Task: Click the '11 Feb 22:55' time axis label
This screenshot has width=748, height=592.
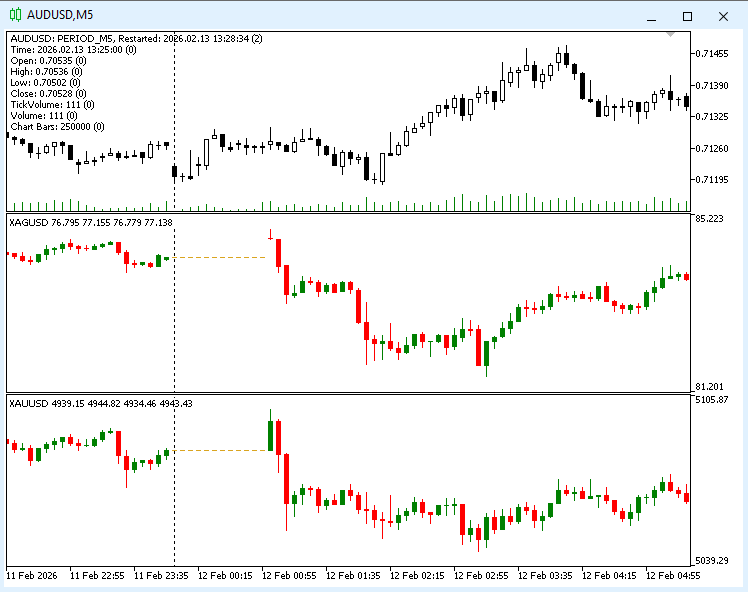Action: tap(97, 576)
